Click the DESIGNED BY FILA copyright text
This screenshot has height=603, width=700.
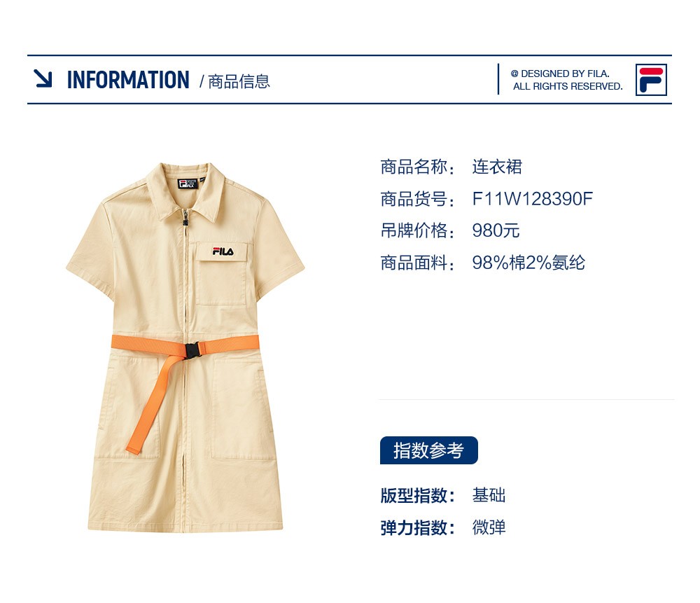pyautogui.click(x=566, y=80)
